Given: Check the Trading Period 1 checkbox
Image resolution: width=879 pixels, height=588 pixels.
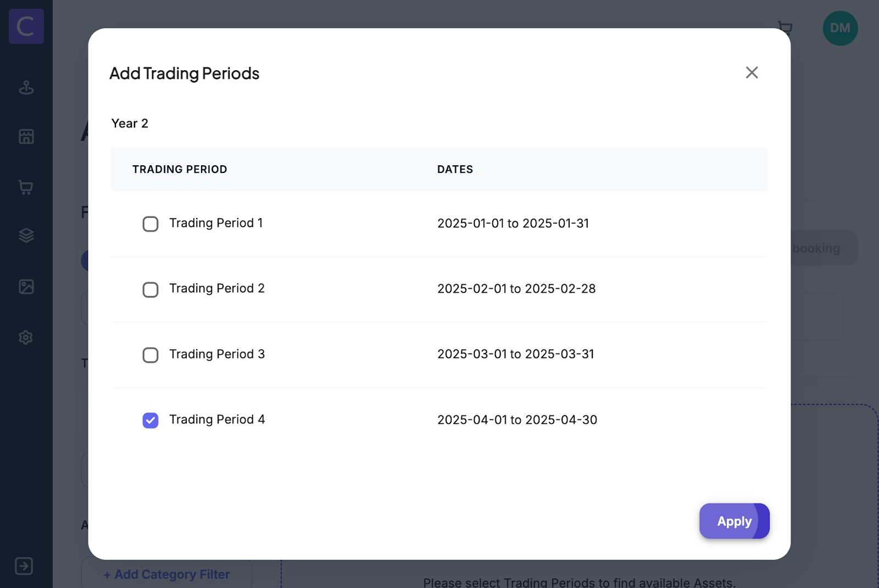Looking at the screenshot, I should click(x=151, y=224).
